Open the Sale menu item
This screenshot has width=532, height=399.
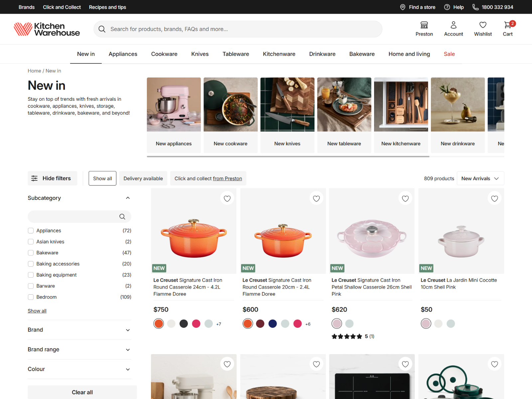449,54
